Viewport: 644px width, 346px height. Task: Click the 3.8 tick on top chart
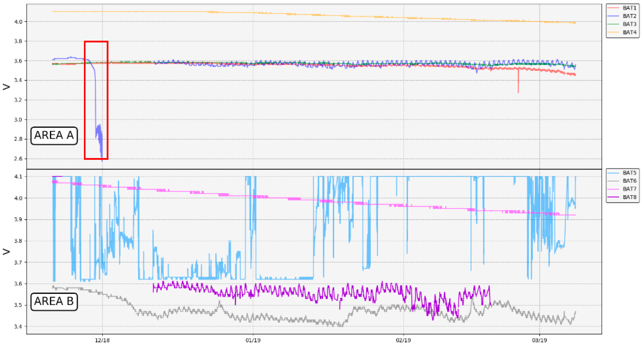tap(18, 41)
